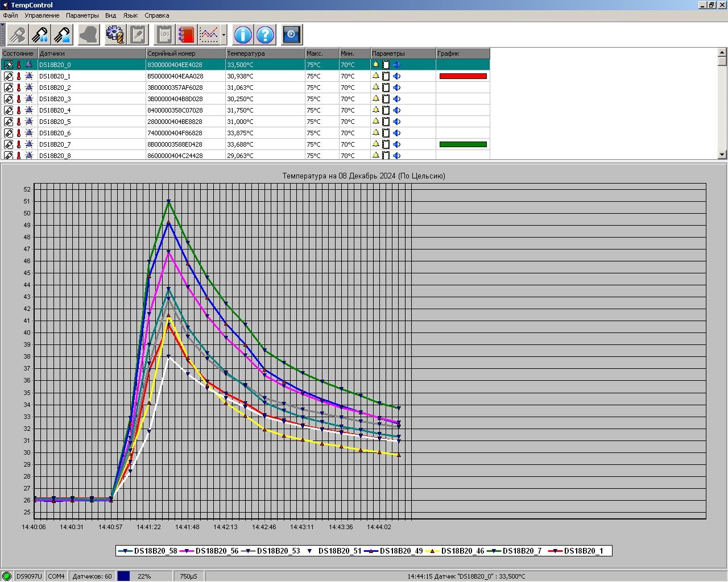Click the edit sensor icon for DS18B20_7
Image resolution: width=728 pixels, height=582 pixels.
9,144
